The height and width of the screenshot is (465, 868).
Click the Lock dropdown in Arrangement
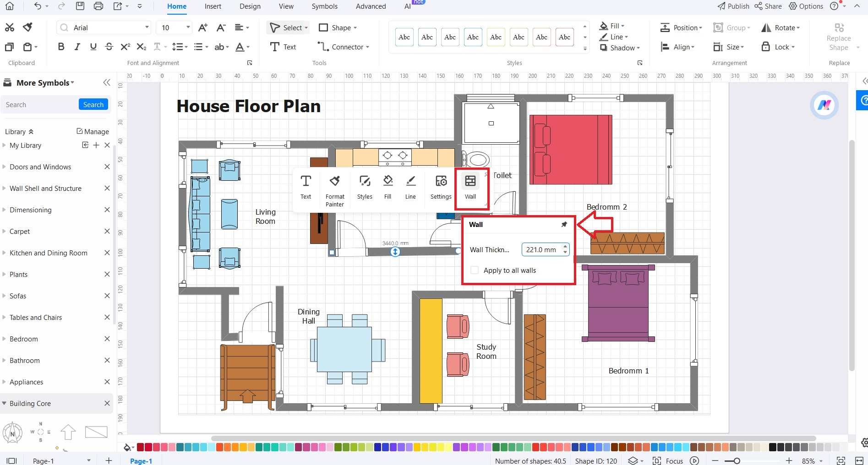coord(778,47)
